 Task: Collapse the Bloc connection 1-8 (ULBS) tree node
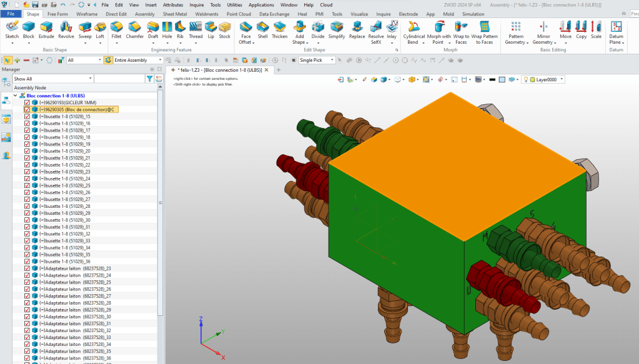(15, 96)
